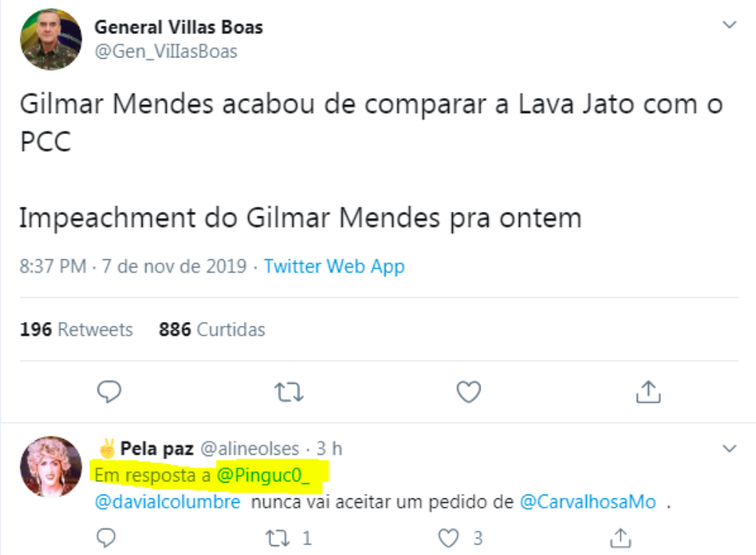Visit the @davialcolumbre profile mention
Screen dimensions: 756x555
[167, 502]
